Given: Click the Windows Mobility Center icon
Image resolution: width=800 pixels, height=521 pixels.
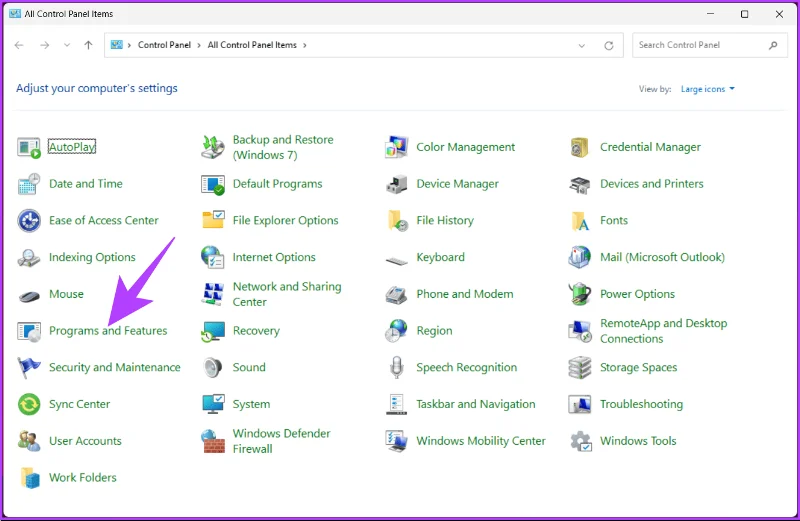Looking at the screenshot, I should pos(396,441).
